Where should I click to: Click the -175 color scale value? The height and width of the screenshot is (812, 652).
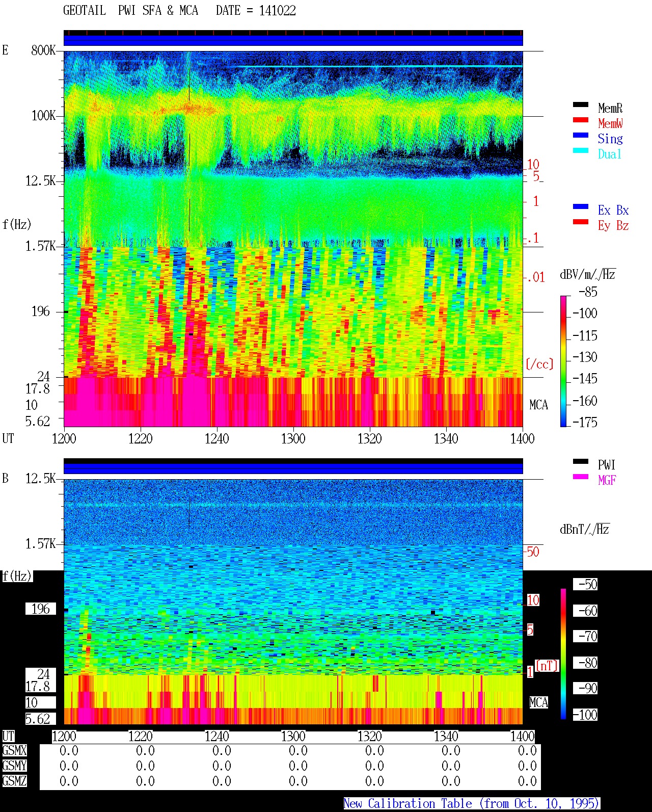pyautogui.click(x=585, y=423)
